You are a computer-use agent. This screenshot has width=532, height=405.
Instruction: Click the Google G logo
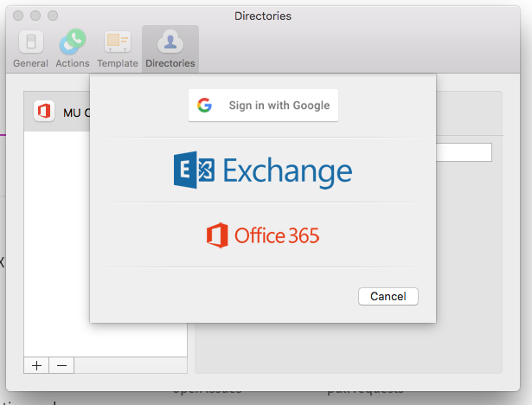[205, 106]
